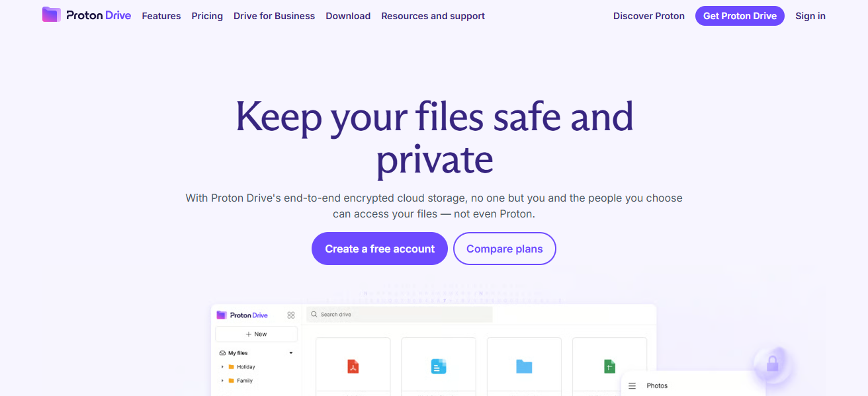
Task: Open the green spreadsheet file icon
Action: click(x=609, y=366)
